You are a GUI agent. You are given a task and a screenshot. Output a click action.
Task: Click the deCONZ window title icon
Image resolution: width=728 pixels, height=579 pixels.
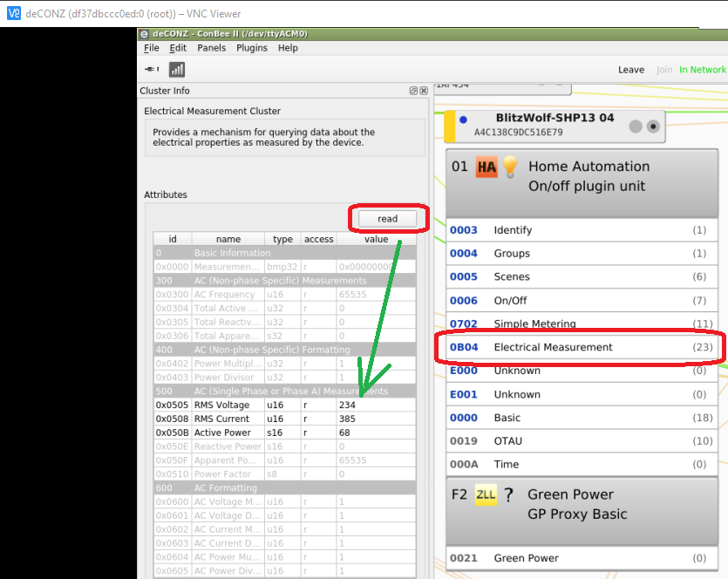(145, 33)
